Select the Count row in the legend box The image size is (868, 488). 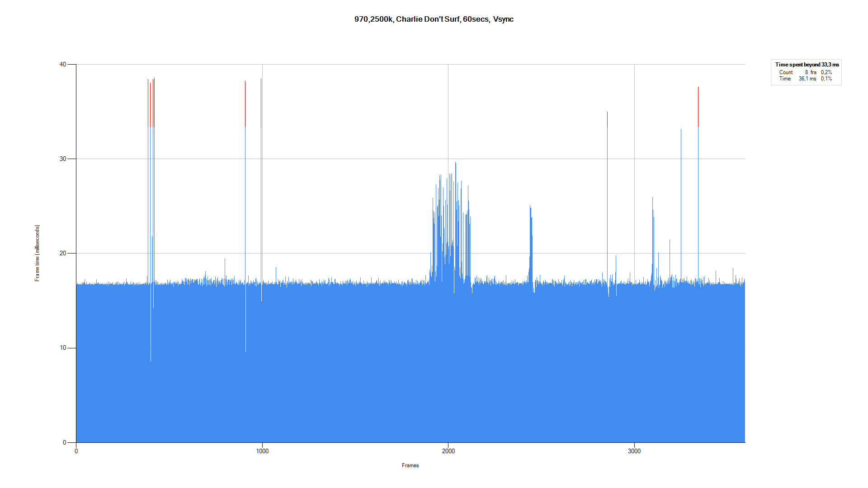coord(805,72)
